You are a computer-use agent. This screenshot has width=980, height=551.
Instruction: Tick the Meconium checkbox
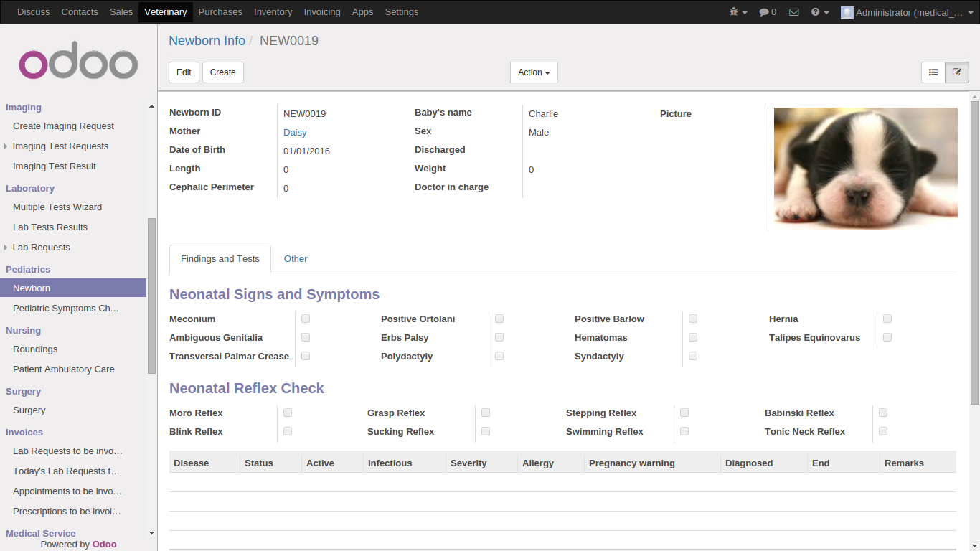tap(306, 319)
